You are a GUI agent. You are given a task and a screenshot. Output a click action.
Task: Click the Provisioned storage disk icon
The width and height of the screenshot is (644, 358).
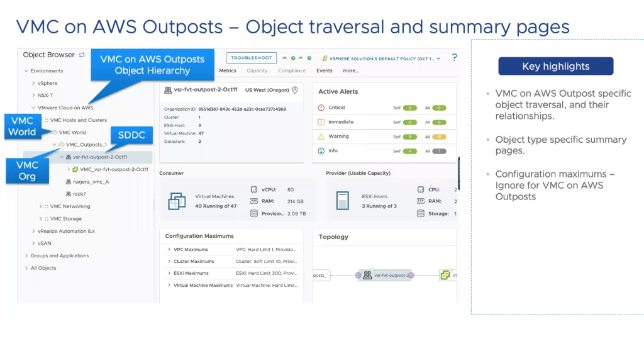[x=254, y=213]
